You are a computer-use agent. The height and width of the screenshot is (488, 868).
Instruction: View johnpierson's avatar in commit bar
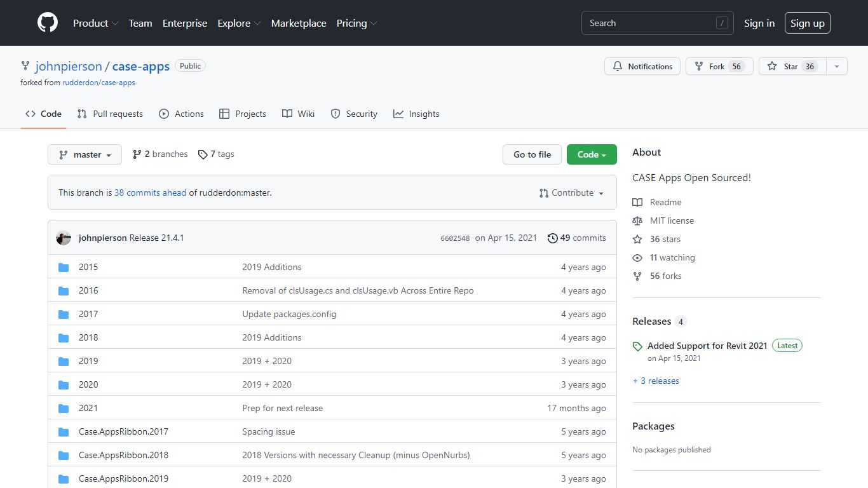pos(64,238)
